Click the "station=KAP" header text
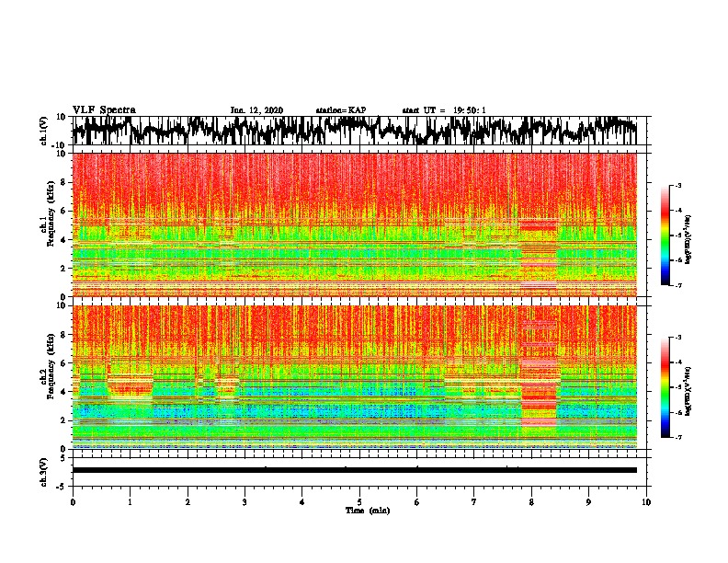The image size is (728, 563). point(341,110)
